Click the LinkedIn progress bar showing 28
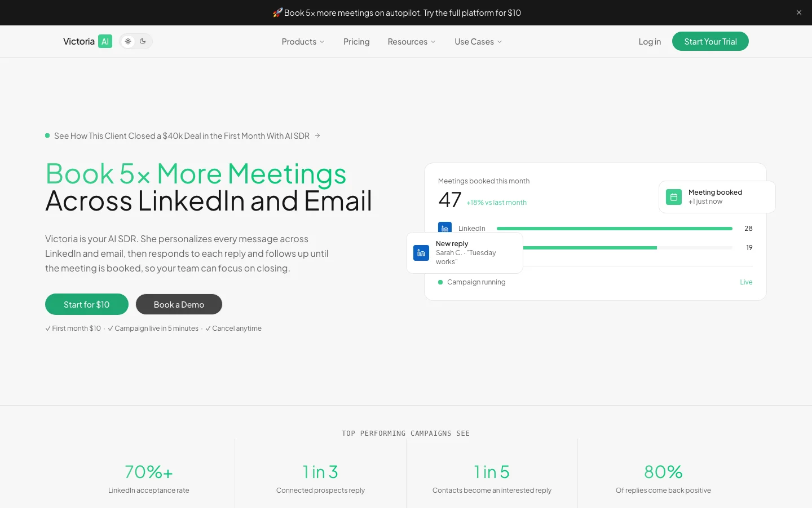812x508 pixels. pyautogui.click(x=615, y=229)
